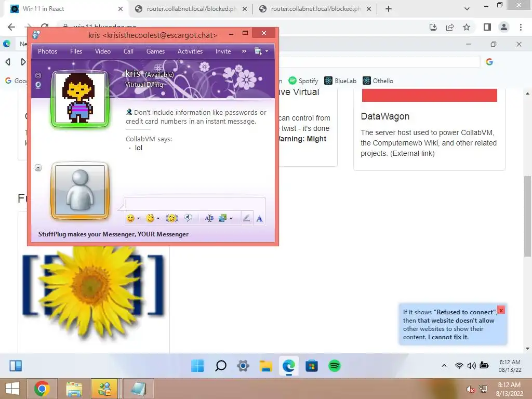This screenshot has height=399, width=532.
Task: Open the simulated Win11 Start menu
Action: 197,366
